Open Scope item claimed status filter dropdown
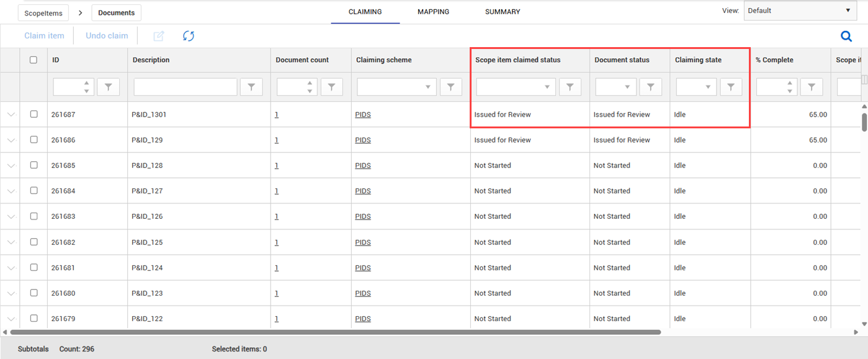The width and height of the screenshot is (868, 359). 516,87
